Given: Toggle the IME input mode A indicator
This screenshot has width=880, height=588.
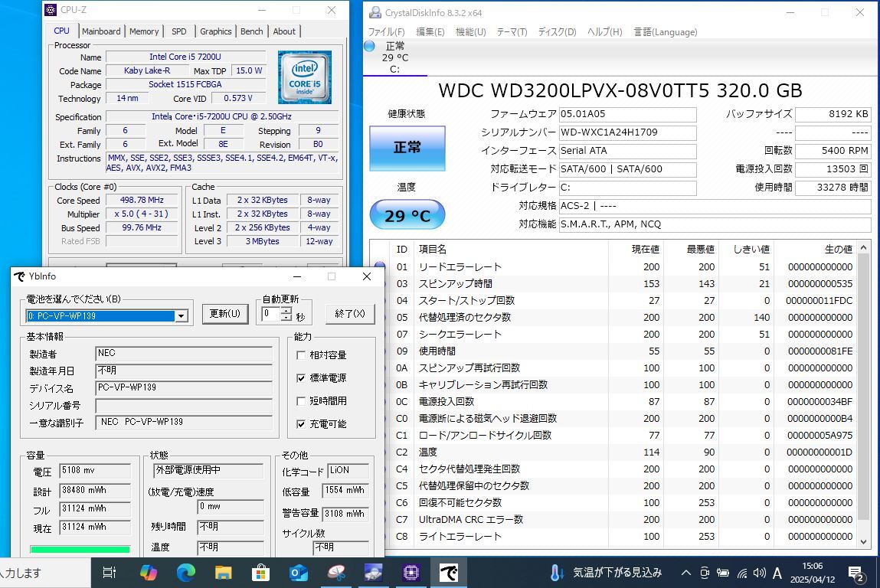Looking at the screenshot, I should pyautogui.click(x=777, y=573).
